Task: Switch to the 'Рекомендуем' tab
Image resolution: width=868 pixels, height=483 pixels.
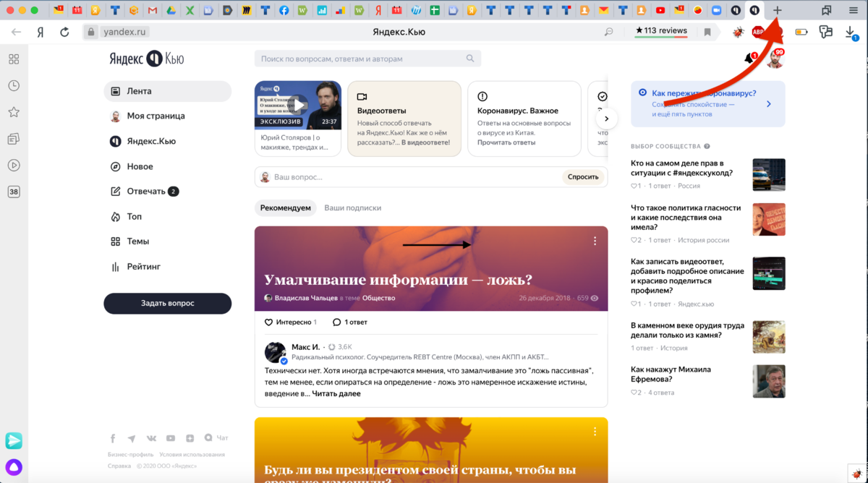Action: click(x=286, y=208)
